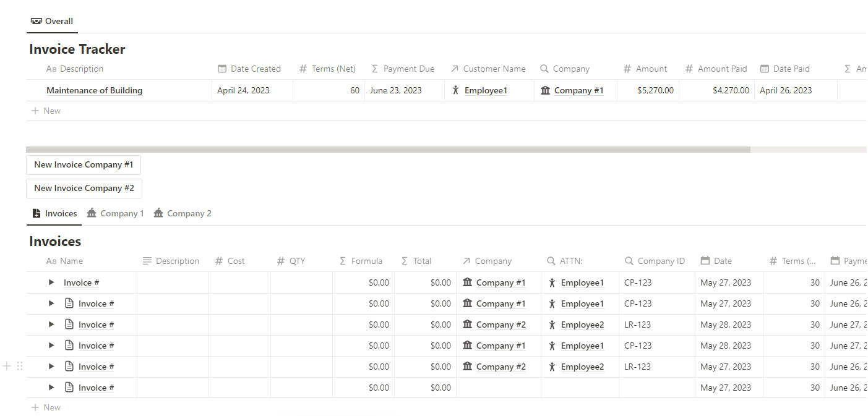Click the empty Description cell in the last invoice row

tap(173, 388)
